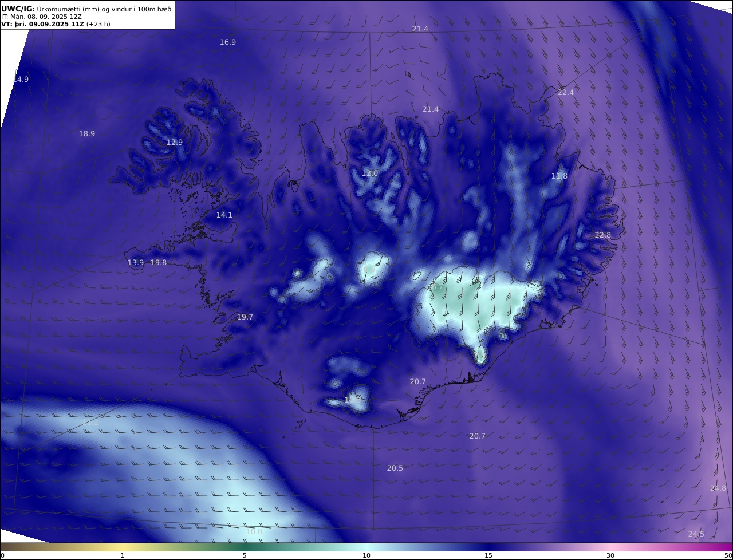Viewport: 733px width, 560px height.
Task: Click the map value 20.5
Action: click(x=395, y=468)
